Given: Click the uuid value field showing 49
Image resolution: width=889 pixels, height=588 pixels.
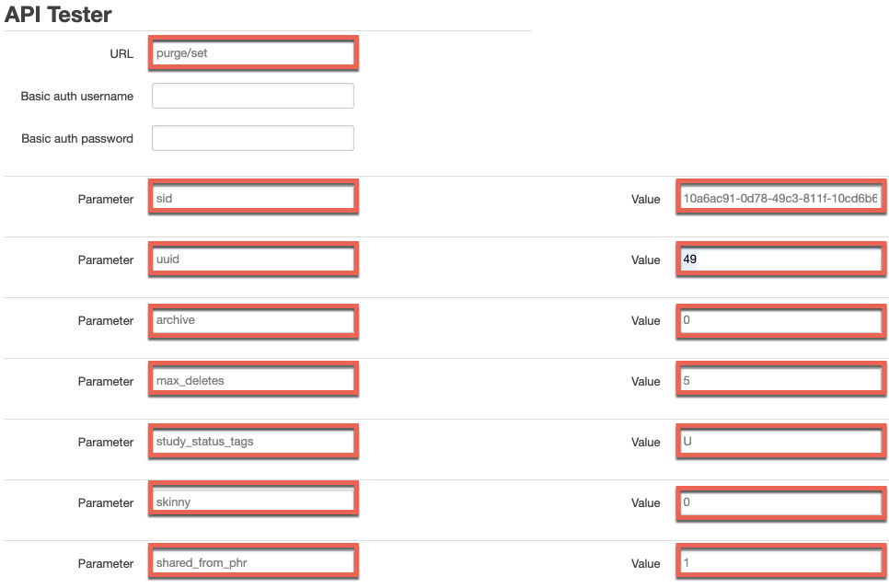Looking at the screenshot, I should (780, 259).
